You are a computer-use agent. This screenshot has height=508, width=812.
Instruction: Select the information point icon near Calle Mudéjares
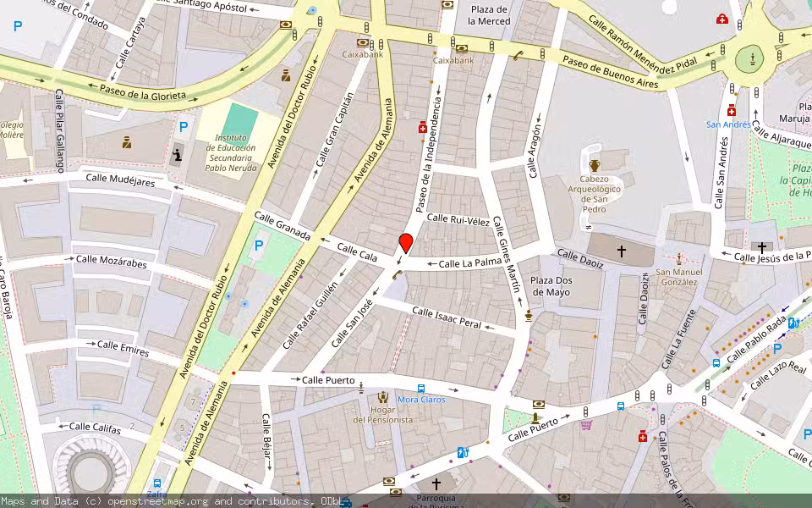point(177,154)
